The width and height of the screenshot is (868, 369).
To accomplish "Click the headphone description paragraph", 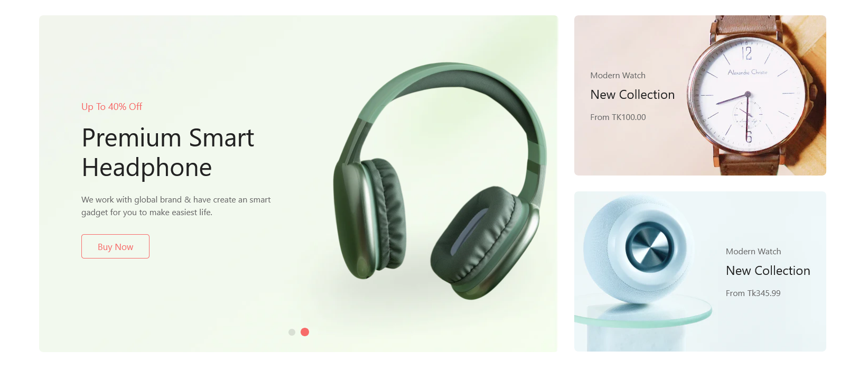I will (x=176, y=206).
